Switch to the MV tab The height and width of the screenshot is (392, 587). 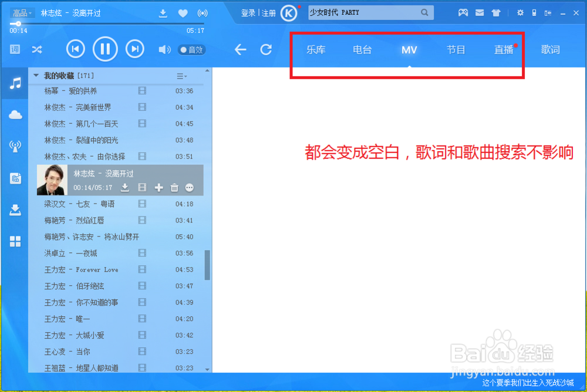click(409, 50)
